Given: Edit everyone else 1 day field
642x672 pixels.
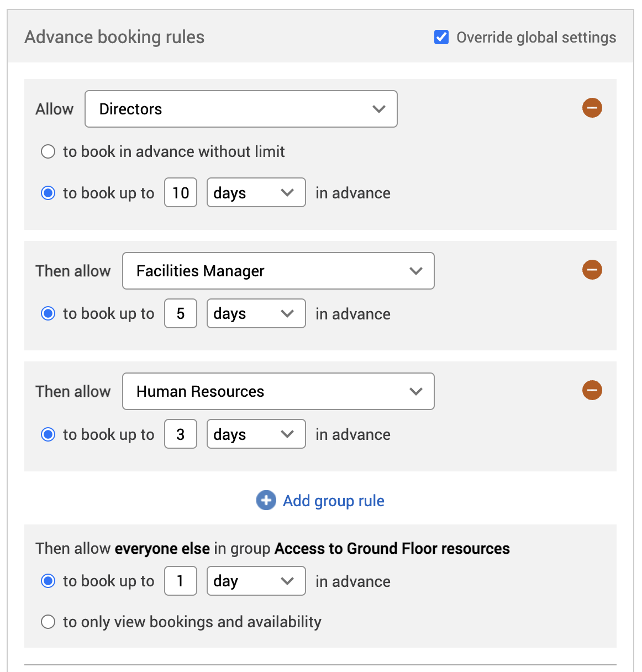Looking at the screenshot, I should [181, 581].
